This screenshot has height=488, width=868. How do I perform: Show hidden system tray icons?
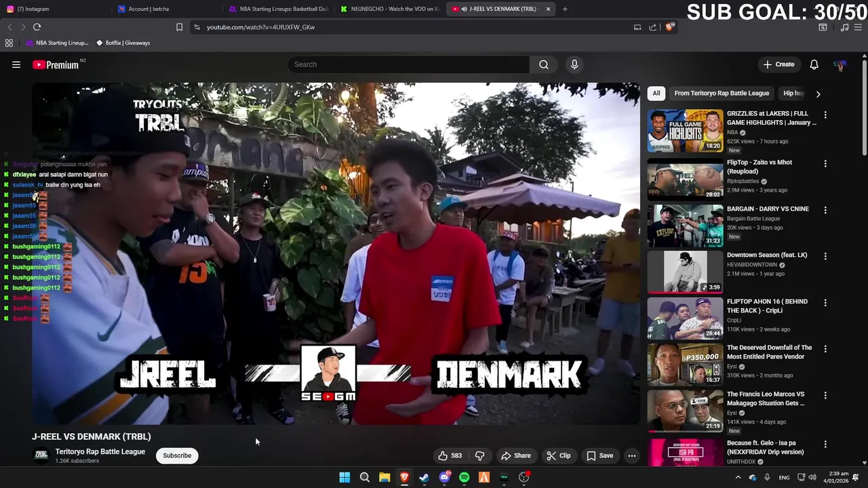(738, 477)
